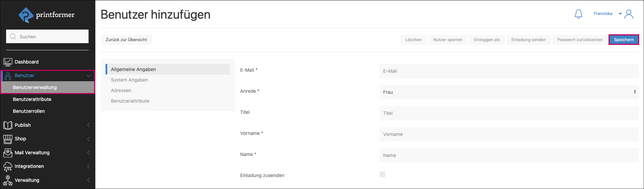The image size is (644, 189).
Task: Open the Benutzerrollen submenu item
Action: point(29,111)
